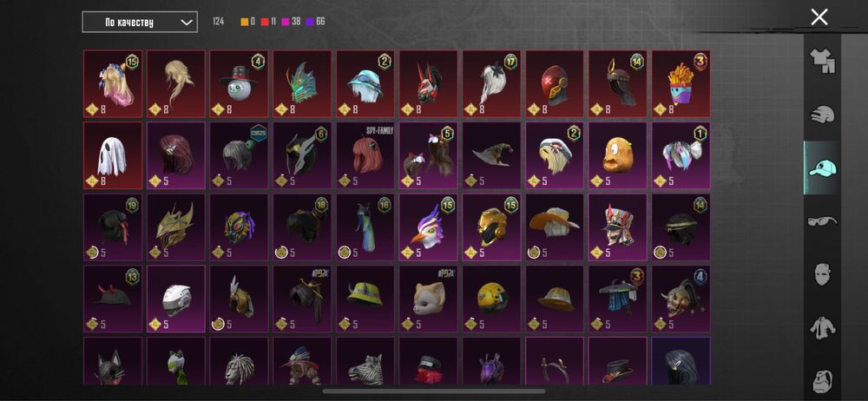Select the helmet category in sidebar
Viewport: 868px width, 401px height.
tap(822, 115)
